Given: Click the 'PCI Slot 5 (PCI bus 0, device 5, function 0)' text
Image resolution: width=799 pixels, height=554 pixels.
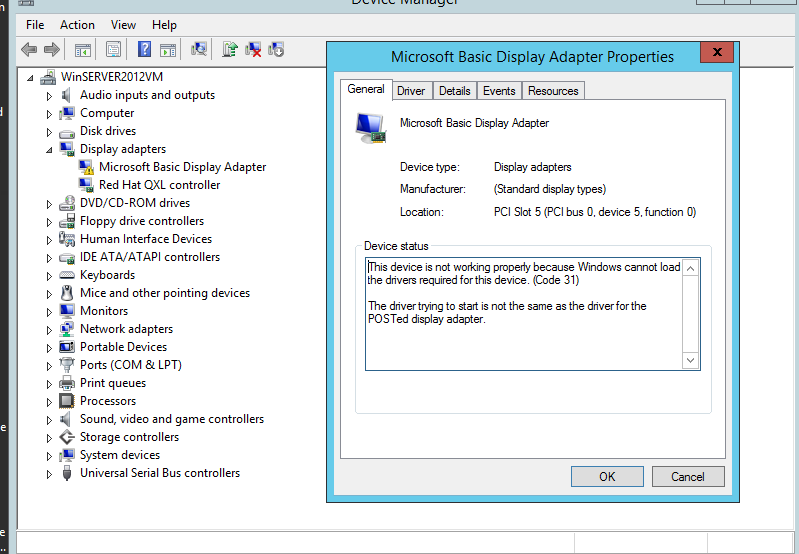Looking at the screenshot, I should tap(595, 212).
